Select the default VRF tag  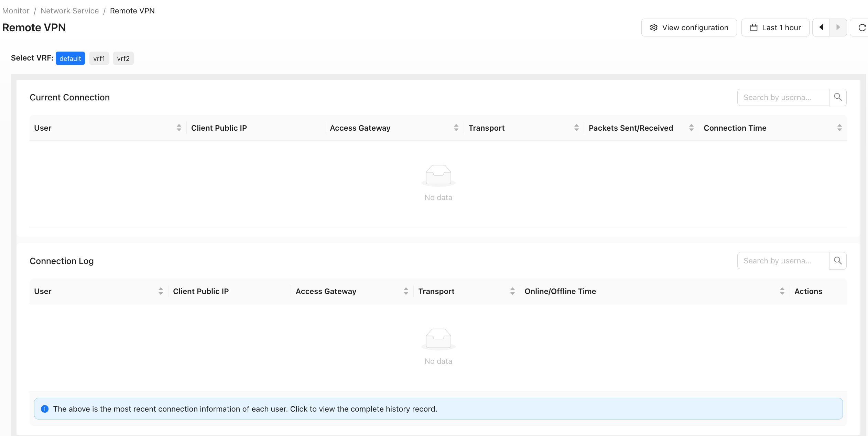click(70, 58)
